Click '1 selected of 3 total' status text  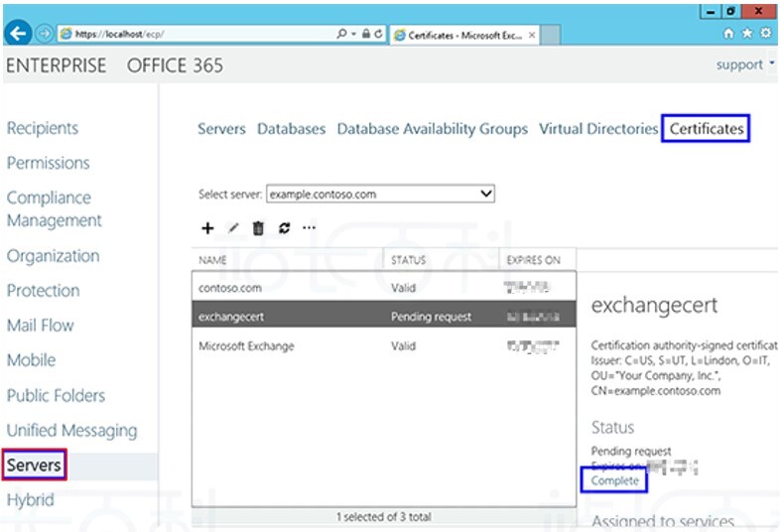point(383,517)
